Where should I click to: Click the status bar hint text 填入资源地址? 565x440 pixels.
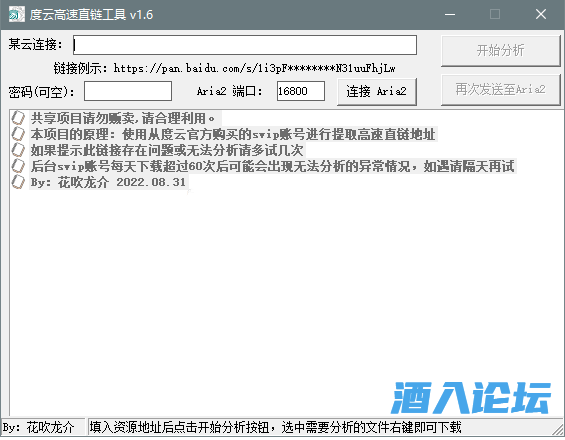click(276, 427)
